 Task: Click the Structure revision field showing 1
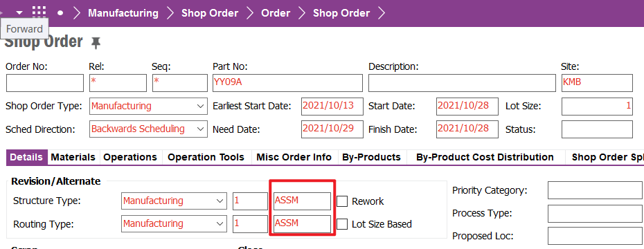(x=251, y=201)
